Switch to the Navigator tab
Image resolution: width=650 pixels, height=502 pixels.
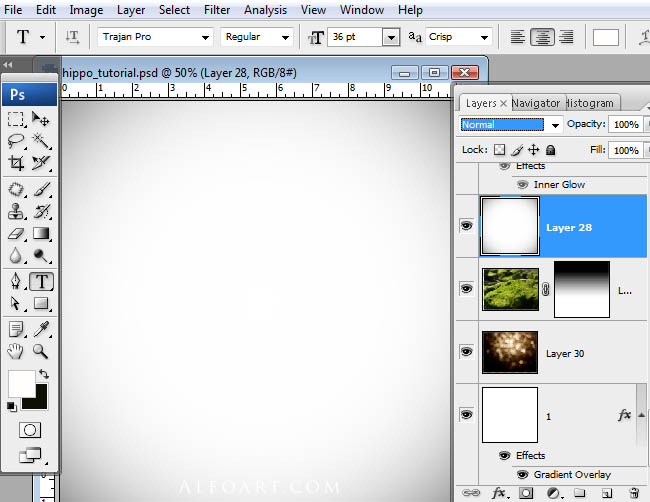[535, 103]
